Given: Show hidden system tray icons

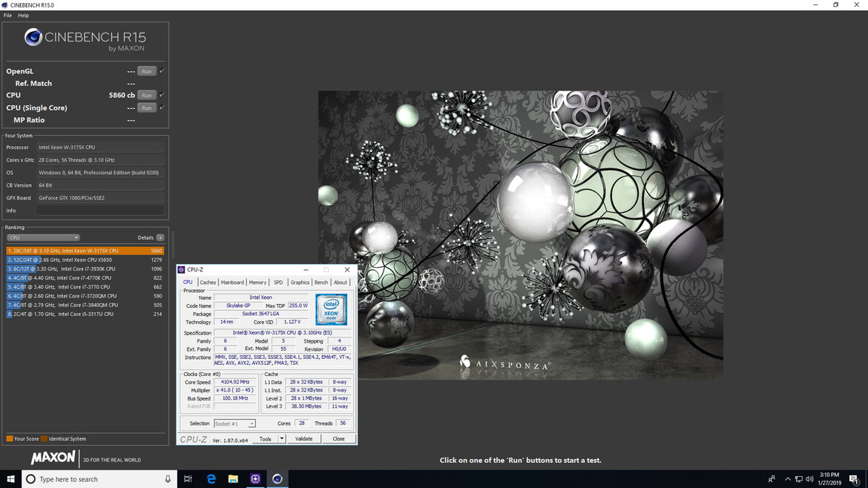Looking at the screenshot, I should [x=788, y=479].
